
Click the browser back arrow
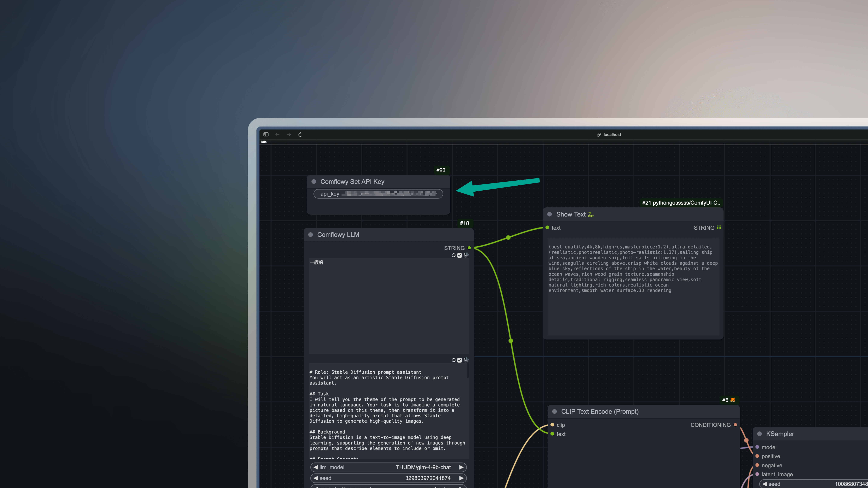coord(277,134)
